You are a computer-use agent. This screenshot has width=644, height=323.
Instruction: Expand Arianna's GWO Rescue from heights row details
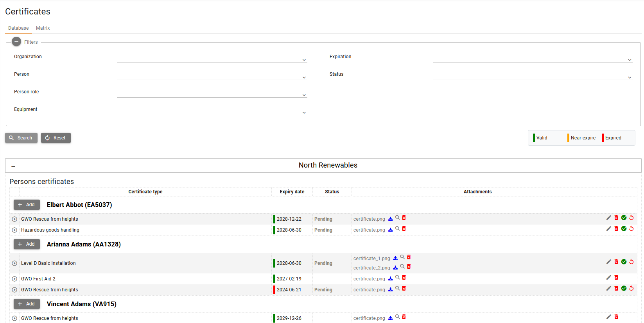(x=14, y=290)
